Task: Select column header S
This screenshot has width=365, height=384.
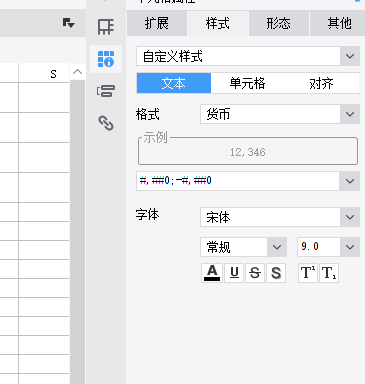Action: 44,74
